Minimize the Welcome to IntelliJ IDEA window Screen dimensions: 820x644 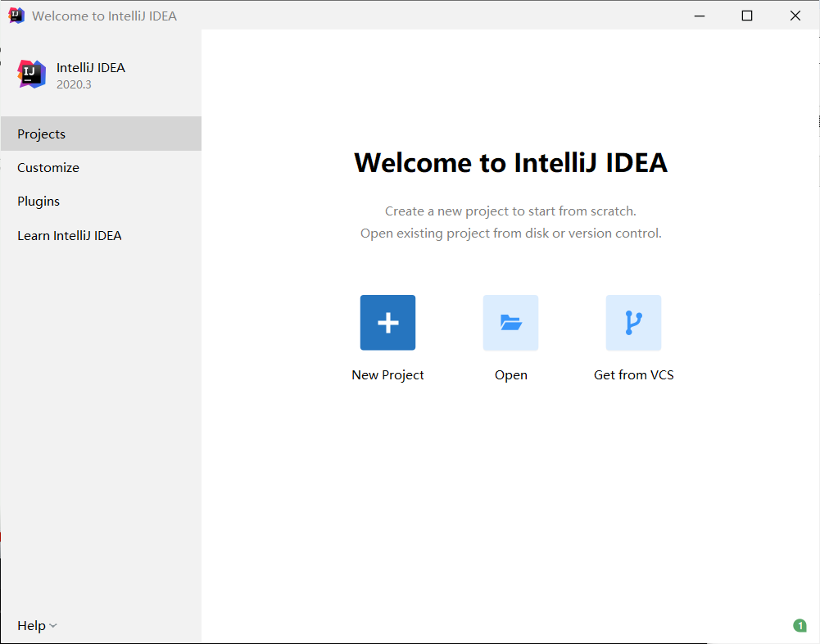[700, 16]
